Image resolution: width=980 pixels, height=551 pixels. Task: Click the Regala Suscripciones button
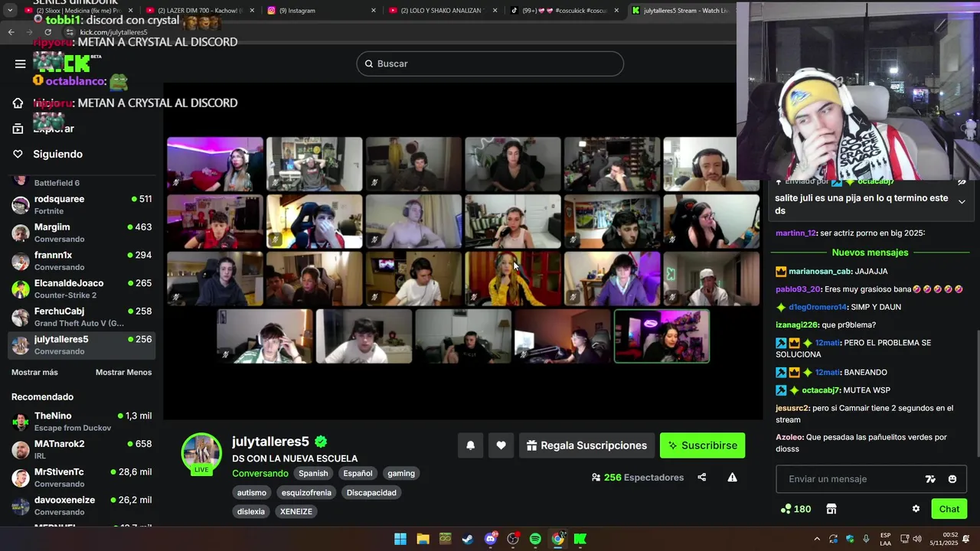click(586, 445)
